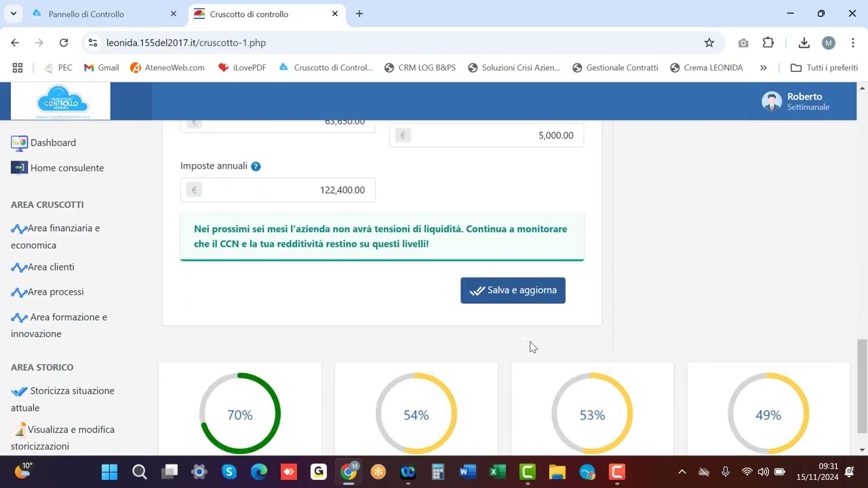
Task: Open new browser tab with plus button
Action: [x=359, y=14]
